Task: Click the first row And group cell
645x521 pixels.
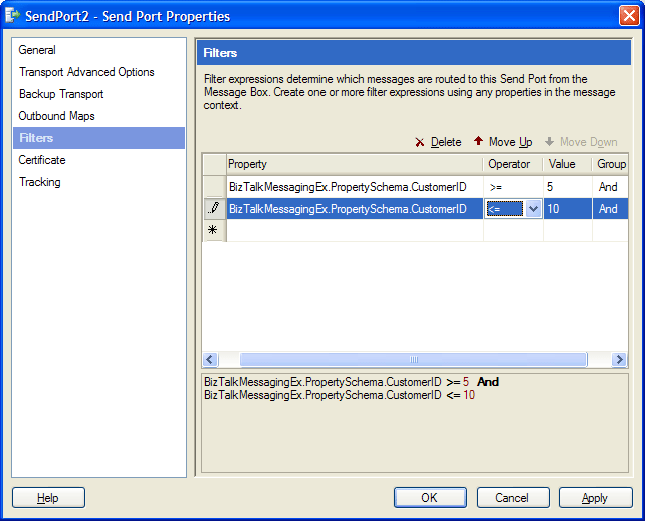Action: click(610, 187)
